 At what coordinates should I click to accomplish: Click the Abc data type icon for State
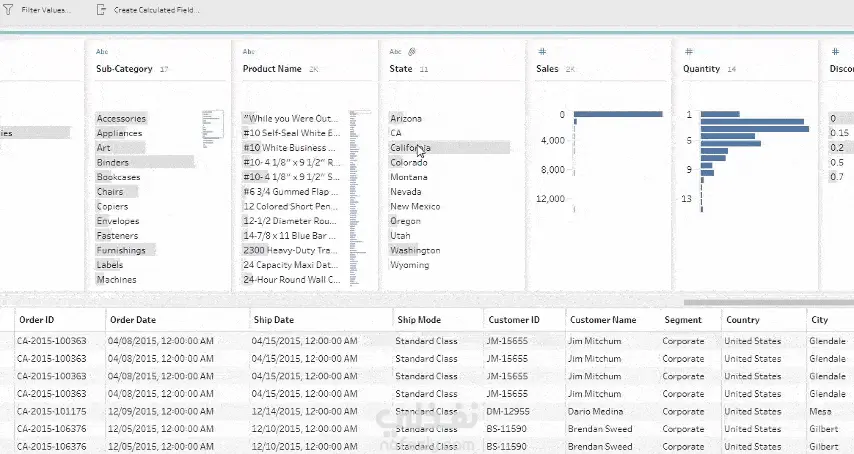click(395, 52)
